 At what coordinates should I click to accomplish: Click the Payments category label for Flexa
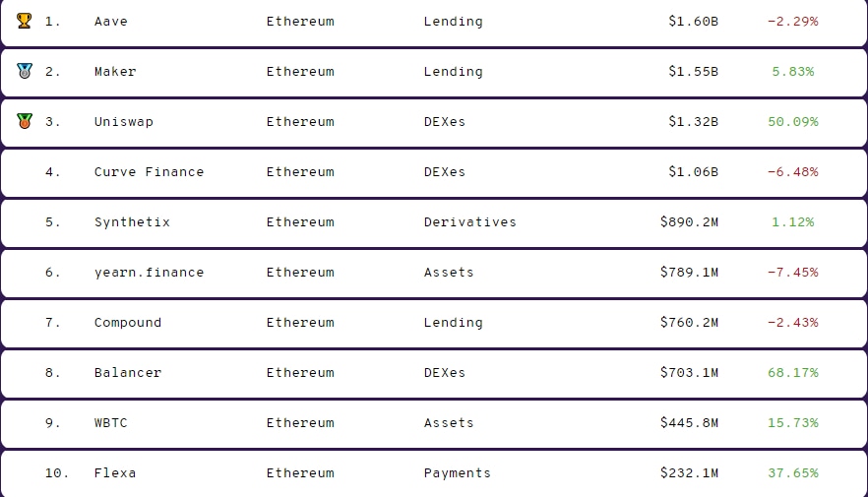[457, 473]
